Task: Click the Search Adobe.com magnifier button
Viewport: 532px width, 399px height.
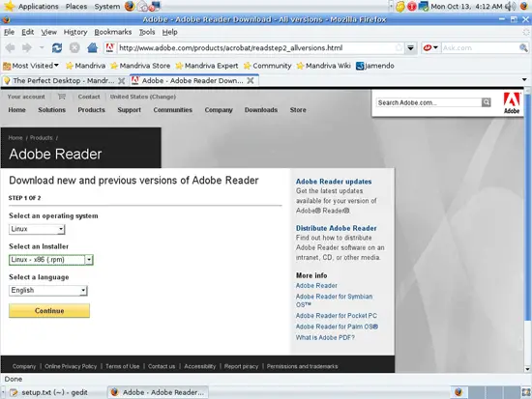Action: point(487,102)
